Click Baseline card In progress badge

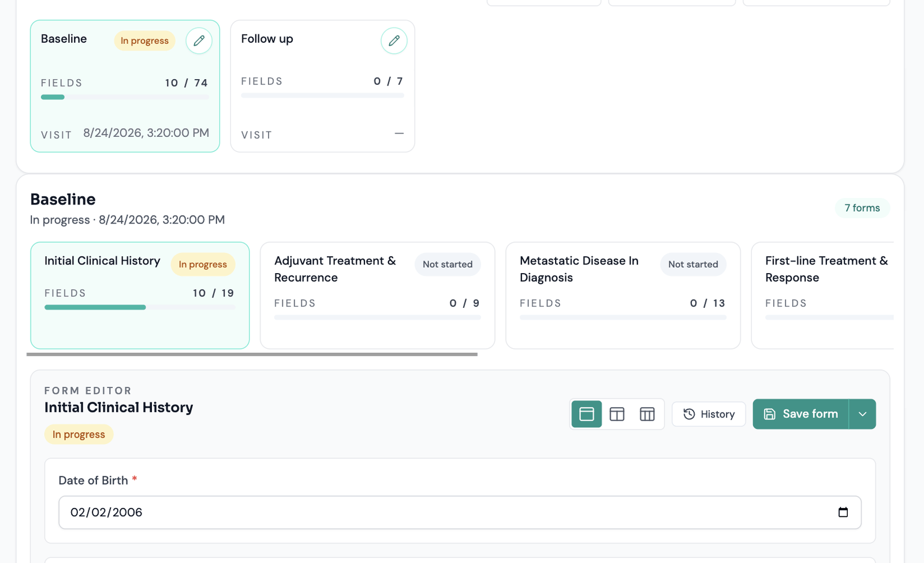click(x=144, y=41)
